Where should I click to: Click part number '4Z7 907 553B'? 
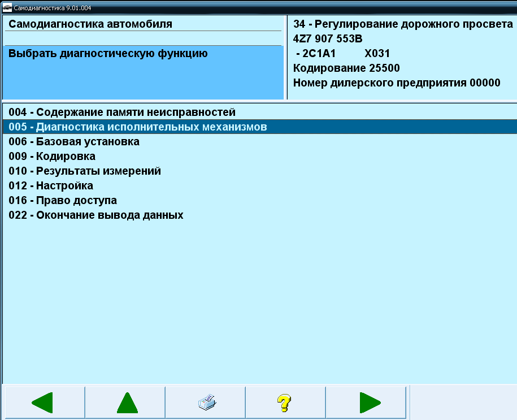pos(328,38)
